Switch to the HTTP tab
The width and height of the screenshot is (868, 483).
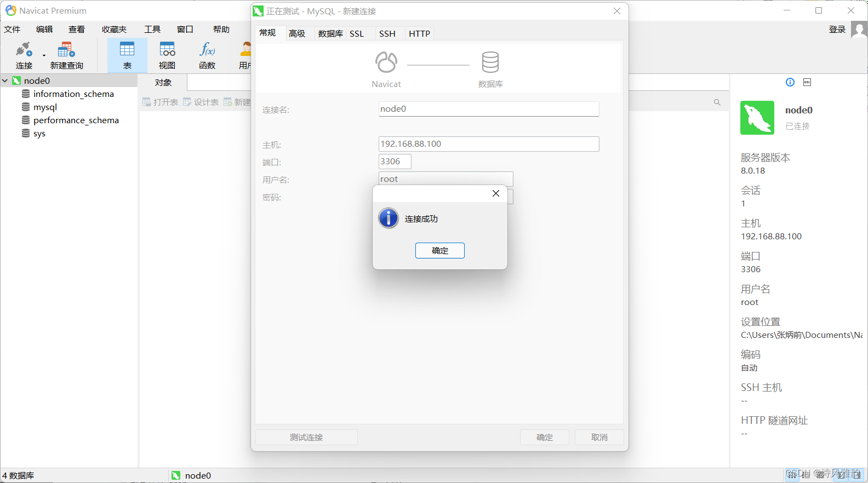420,33
